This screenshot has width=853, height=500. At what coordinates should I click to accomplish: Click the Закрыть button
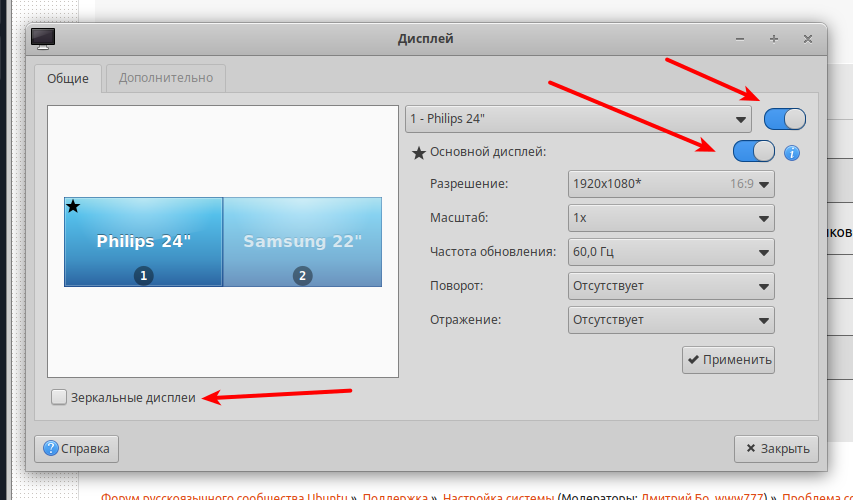pos(776,449)
